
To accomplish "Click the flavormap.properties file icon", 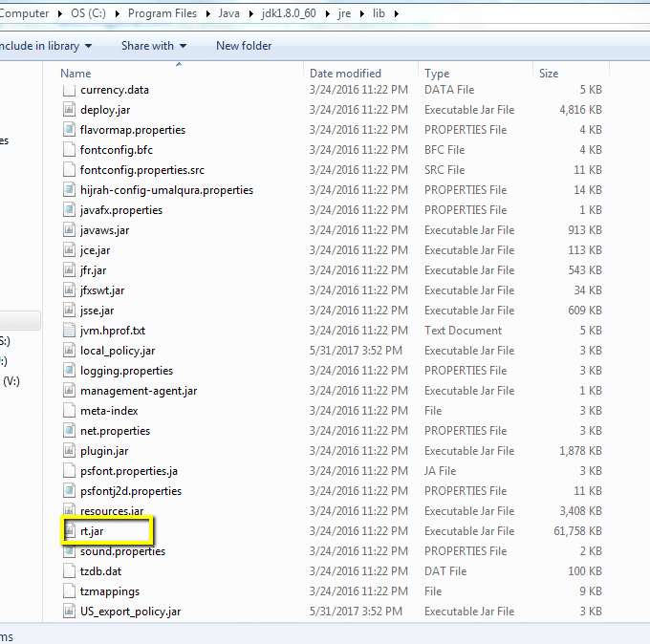I will 69,130.
